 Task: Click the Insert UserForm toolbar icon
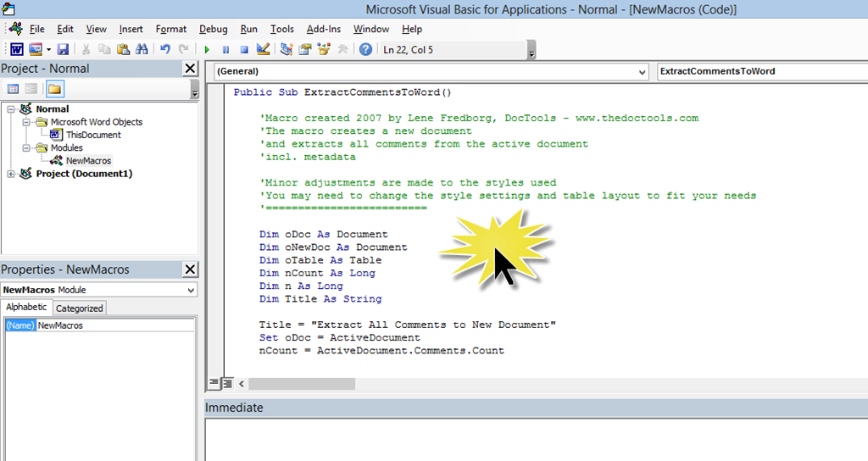(x=36, y=49)
